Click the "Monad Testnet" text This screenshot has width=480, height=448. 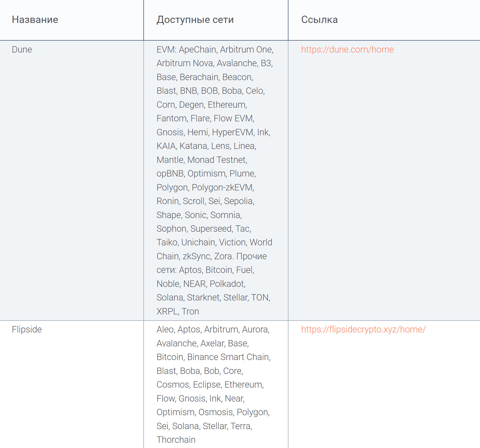click(x=216, y=160)
